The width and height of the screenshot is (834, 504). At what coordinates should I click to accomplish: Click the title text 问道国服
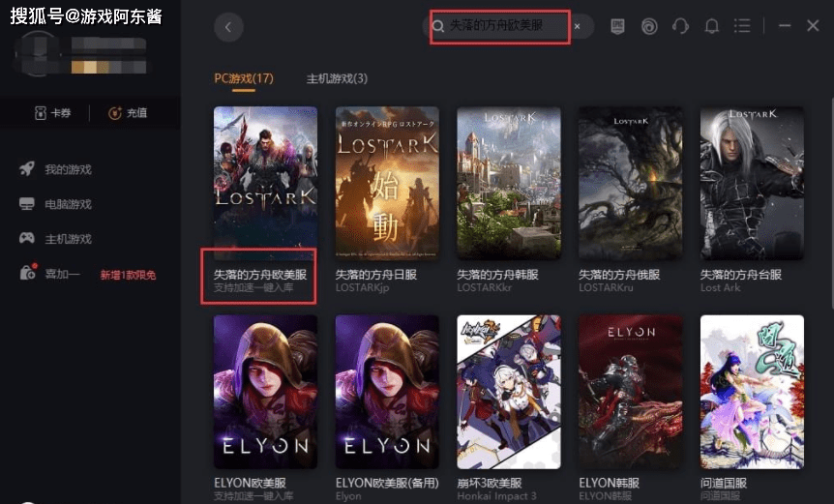coord(724,483)
